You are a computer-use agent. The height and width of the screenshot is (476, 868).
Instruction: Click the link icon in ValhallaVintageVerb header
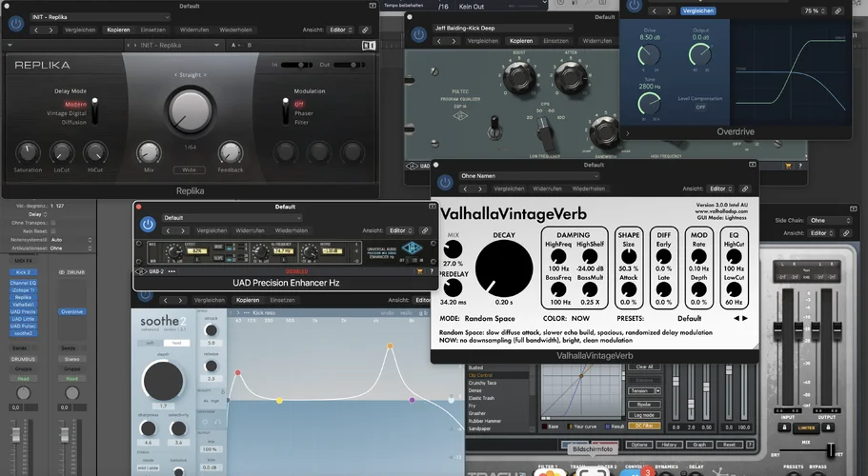point(744,189)
